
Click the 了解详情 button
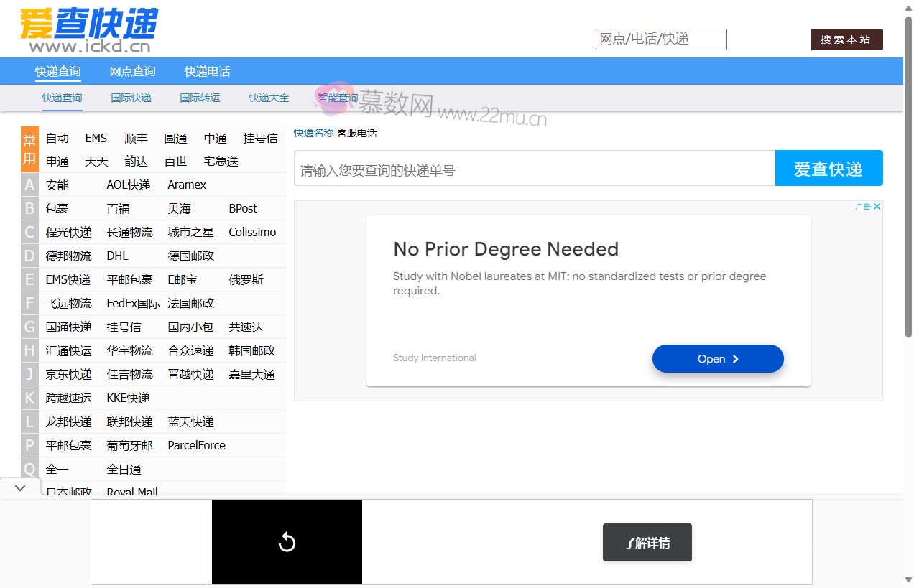[x=646, y=543]
